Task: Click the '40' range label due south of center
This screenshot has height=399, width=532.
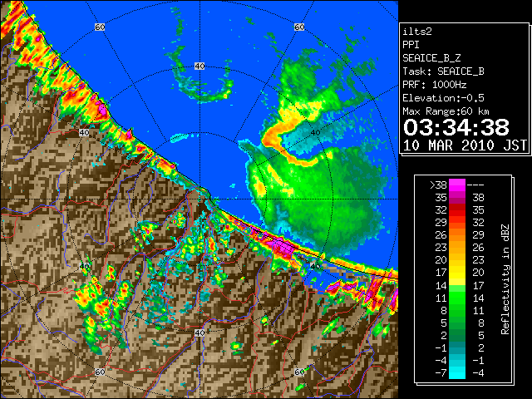Action: [x=199, y=332]
